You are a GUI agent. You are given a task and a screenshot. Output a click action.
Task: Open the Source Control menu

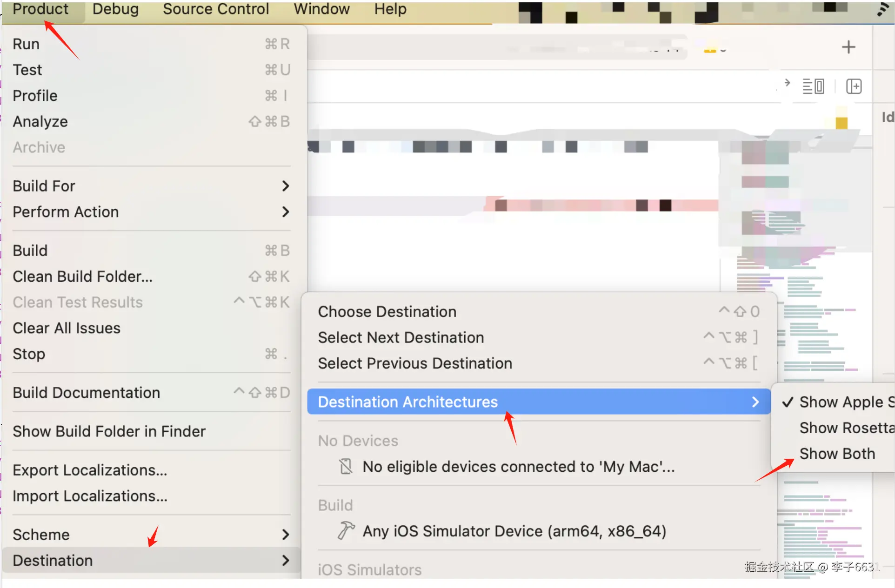(216, 9)
